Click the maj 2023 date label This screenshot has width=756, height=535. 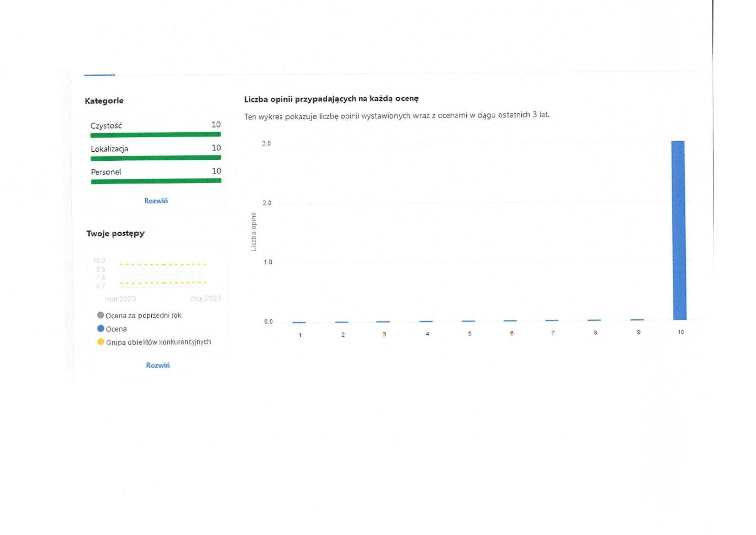(x=206, y=298)
